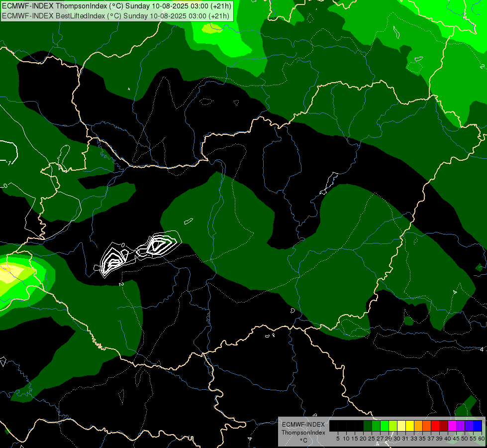Click the legend tick label 40

click(x=448, y=439)
